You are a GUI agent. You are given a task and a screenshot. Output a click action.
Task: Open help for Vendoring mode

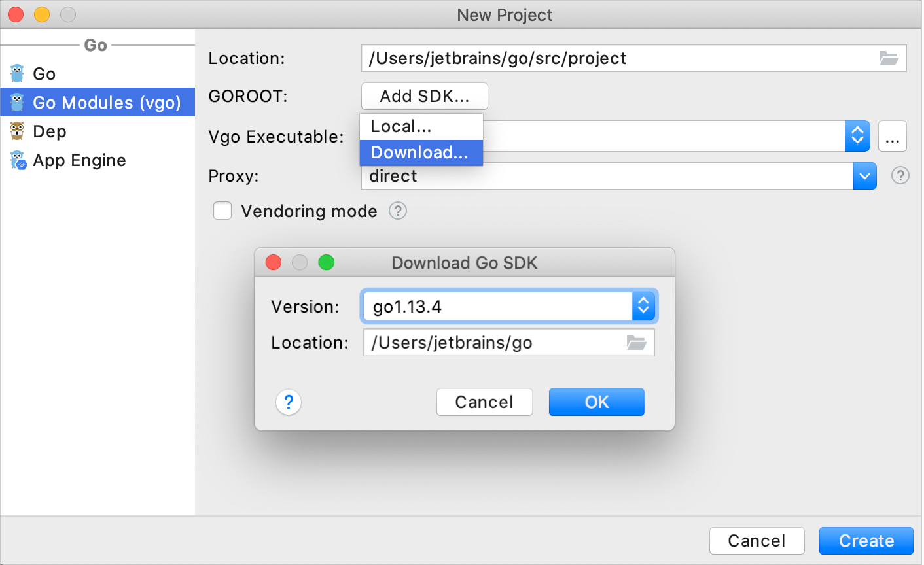click(398, 211)
